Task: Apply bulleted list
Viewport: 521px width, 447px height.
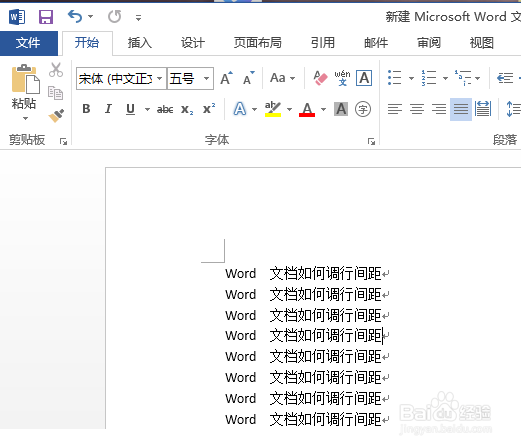Action: [x=395, y=78]
